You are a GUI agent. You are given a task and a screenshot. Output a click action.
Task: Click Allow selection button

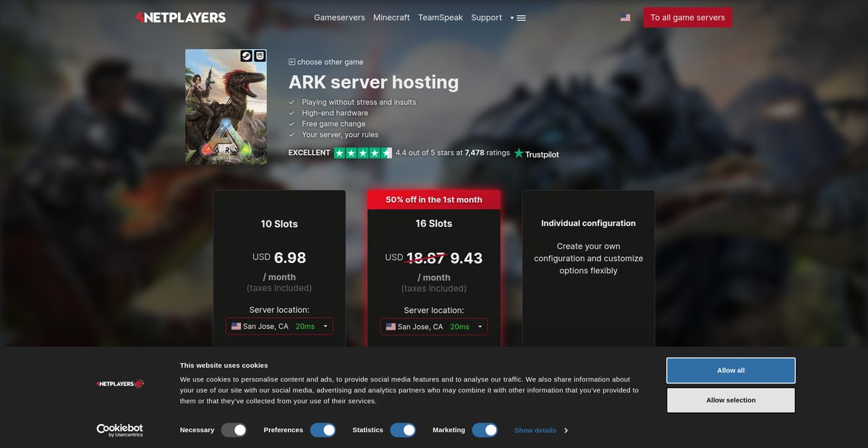(731, 400)
